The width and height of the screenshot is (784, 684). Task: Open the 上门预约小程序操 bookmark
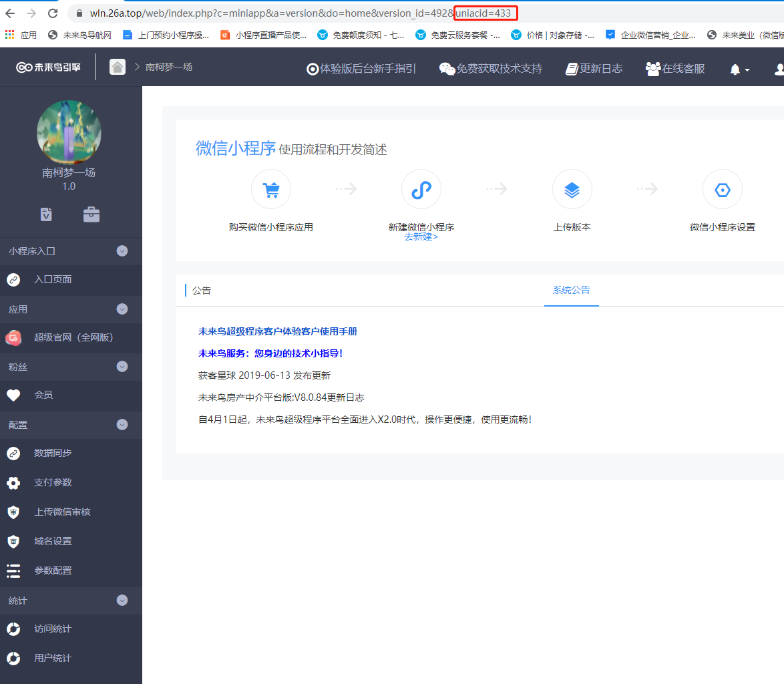[166, 35]
